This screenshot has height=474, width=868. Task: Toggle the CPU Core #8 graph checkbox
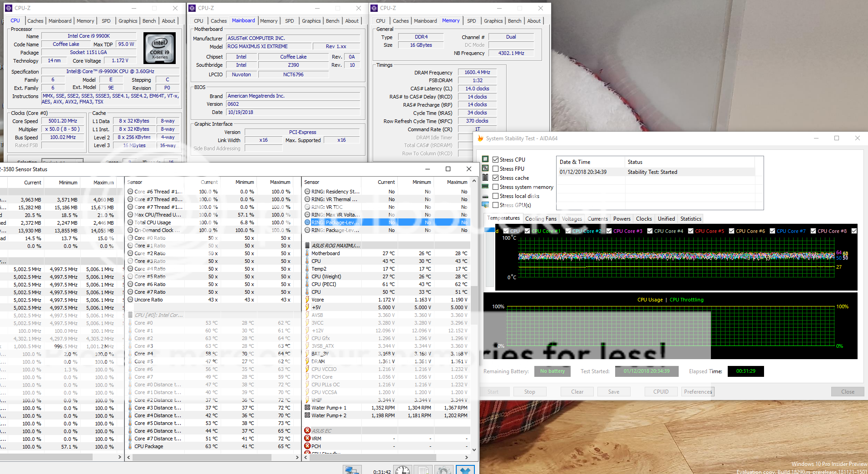[814, 231]
